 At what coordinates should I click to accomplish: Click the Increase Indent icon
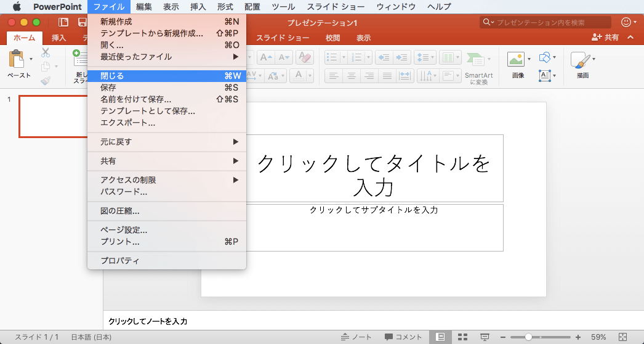401,57
